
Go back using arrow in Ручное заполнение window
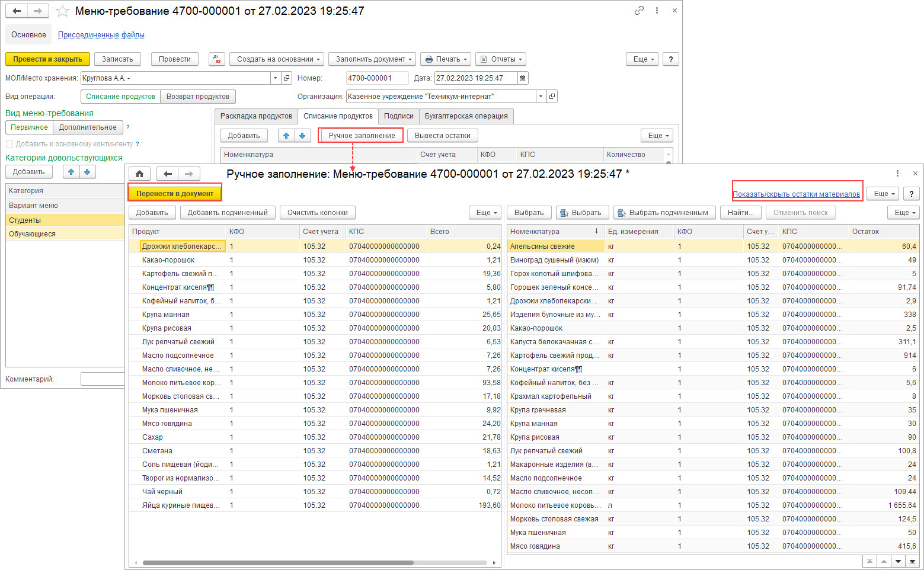click(168, 174)
